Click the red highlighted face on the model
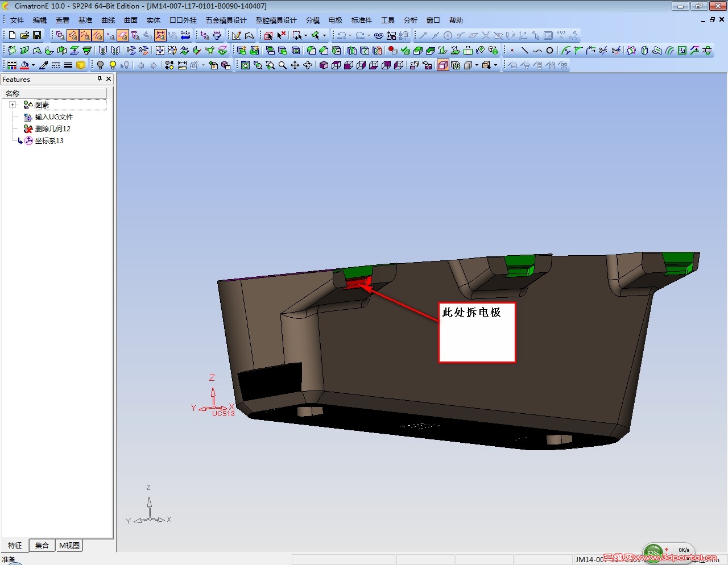 (x=357, y=282)
